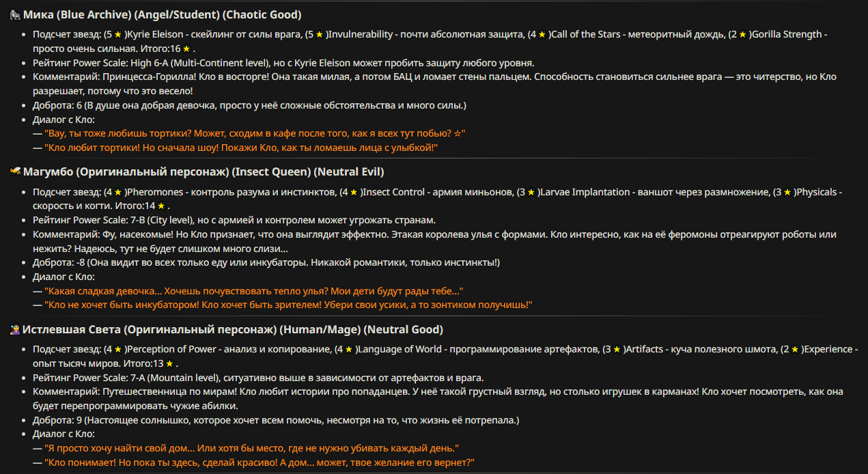Click the star before Gorilla Strength
This screenshot has height=474, width=868.
[743, 35]
